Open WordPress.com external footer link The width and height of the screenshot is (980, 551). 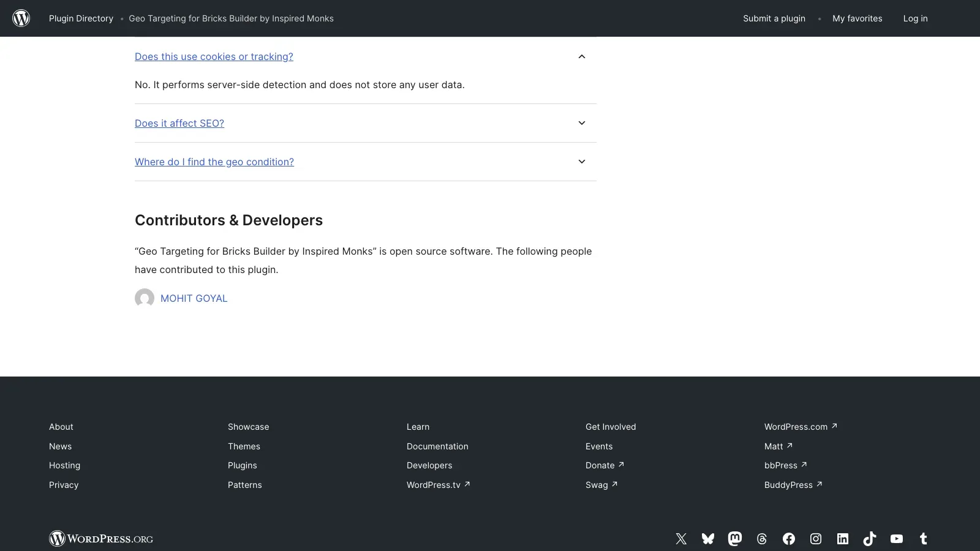tap(801, 427)
